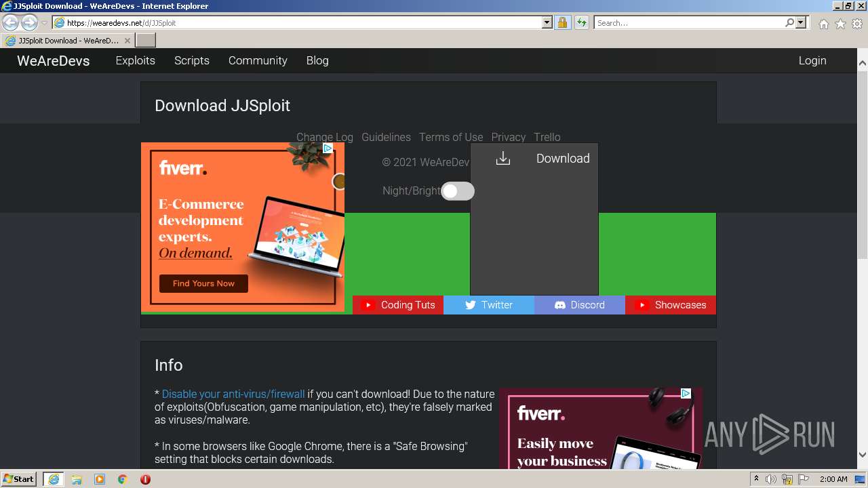This screenshot has width=868, height=488.
Task: Click the AdChoices icon on orange Fiverr ad
Action: (x=328, y=148)
